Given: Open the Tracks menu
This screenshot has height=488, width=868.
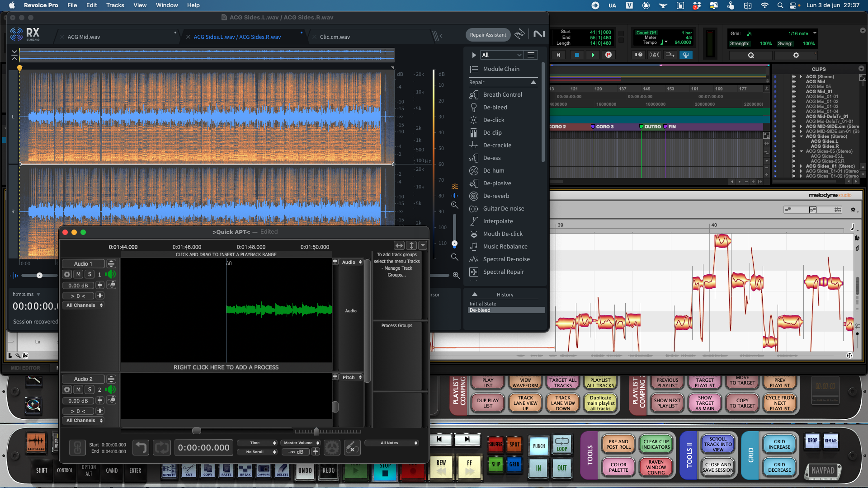Looking at the screenshot, I should [115, 5].
